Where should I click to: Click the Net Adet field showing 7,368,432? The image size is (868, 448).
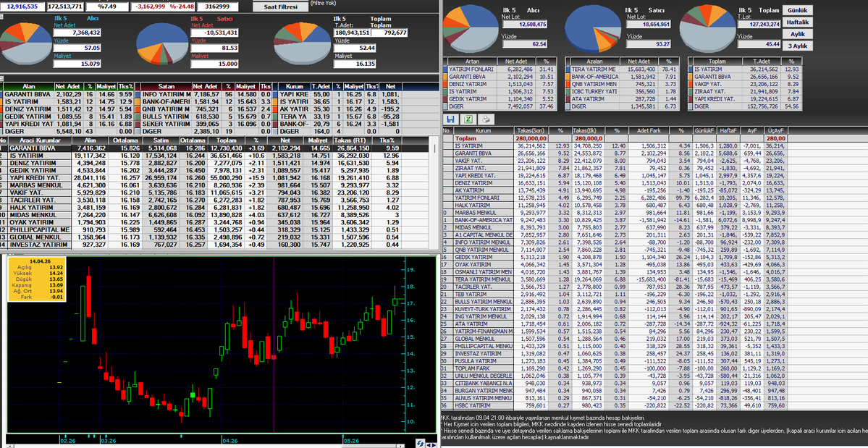tap(77, 33)
